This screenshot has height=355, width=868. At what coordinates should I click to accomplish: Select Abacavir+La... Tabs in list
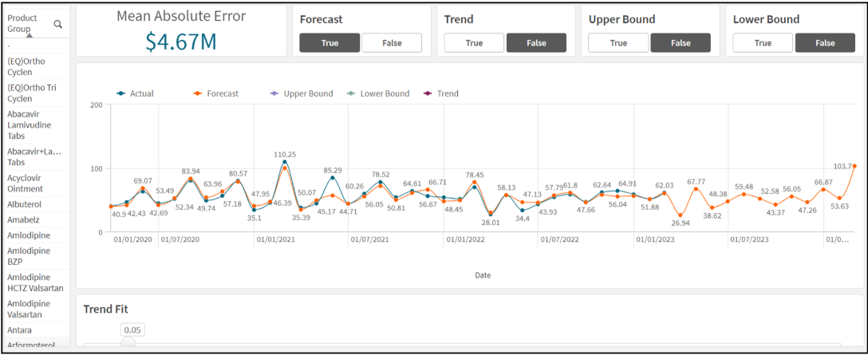[35, 156]
